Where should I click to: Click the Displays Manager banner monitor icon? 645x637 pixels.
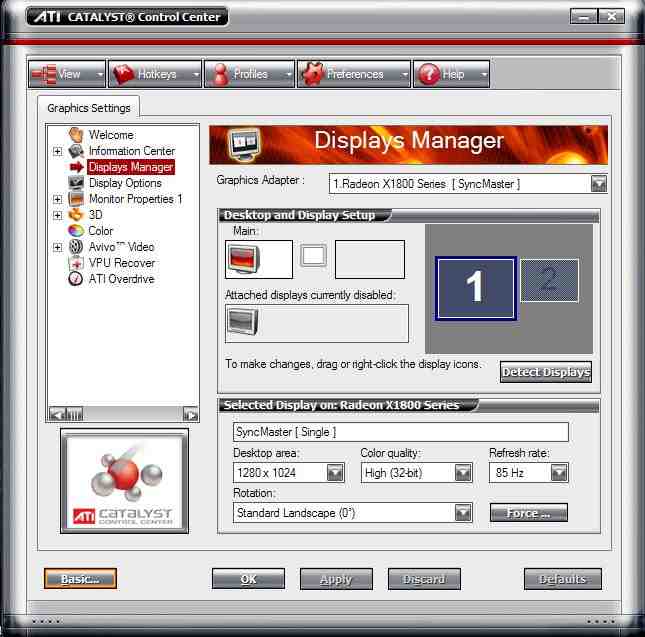coord(245,145)
